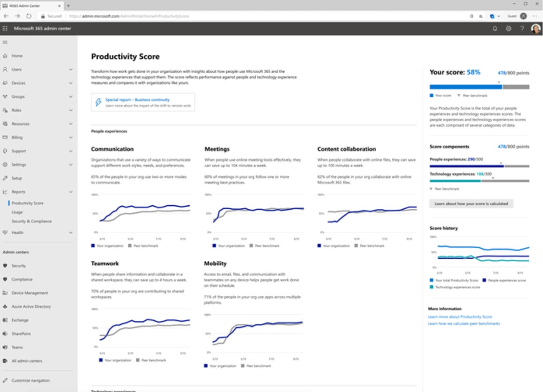Click the browser back arrow
Viewport: 543px width, 392px height.
(6, 16)
